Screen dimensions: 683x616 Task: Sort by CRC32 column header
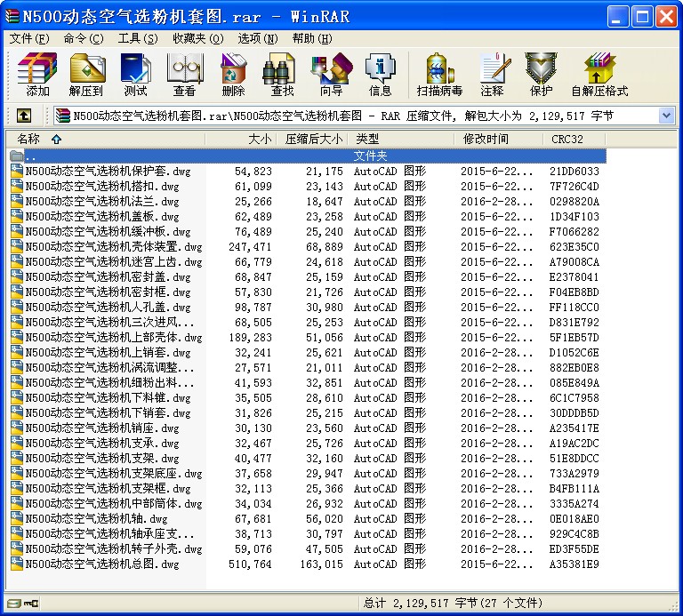tap(575, 139)
